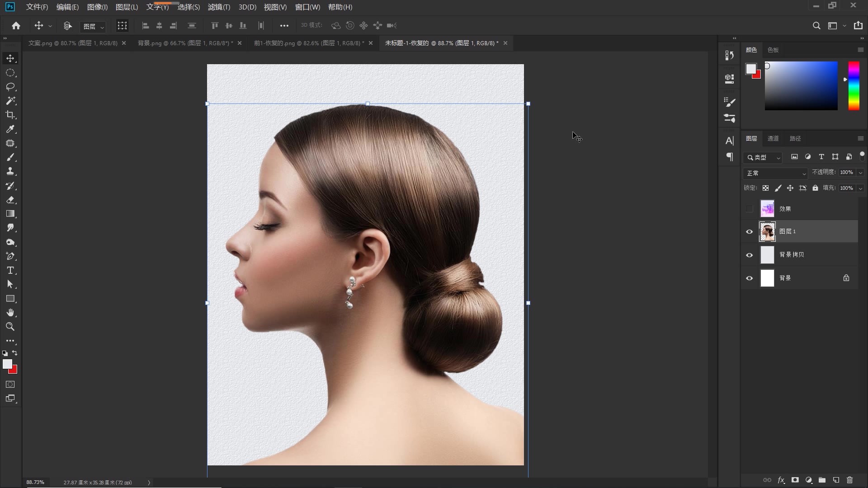Click the rainbow hue slider strip

854,86
